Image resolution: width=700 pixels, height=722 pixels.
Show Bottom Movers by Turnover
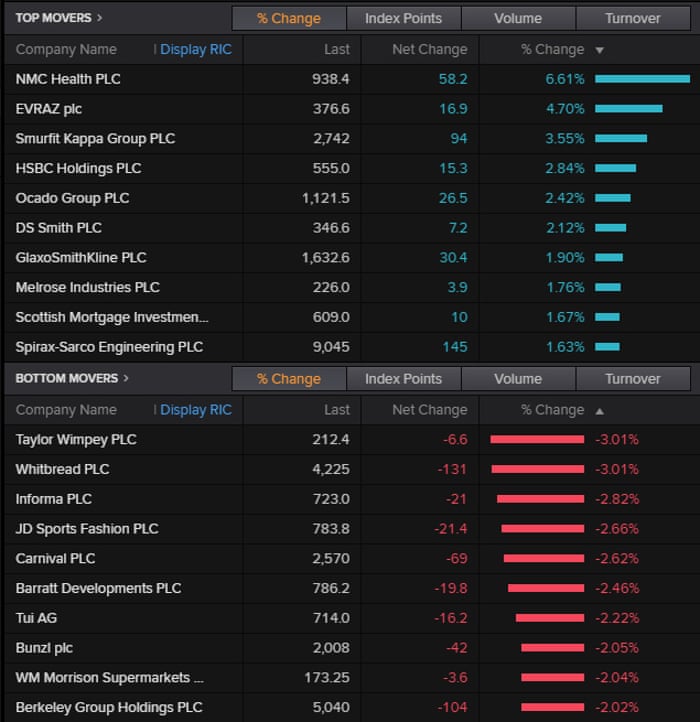click(632, 379)
